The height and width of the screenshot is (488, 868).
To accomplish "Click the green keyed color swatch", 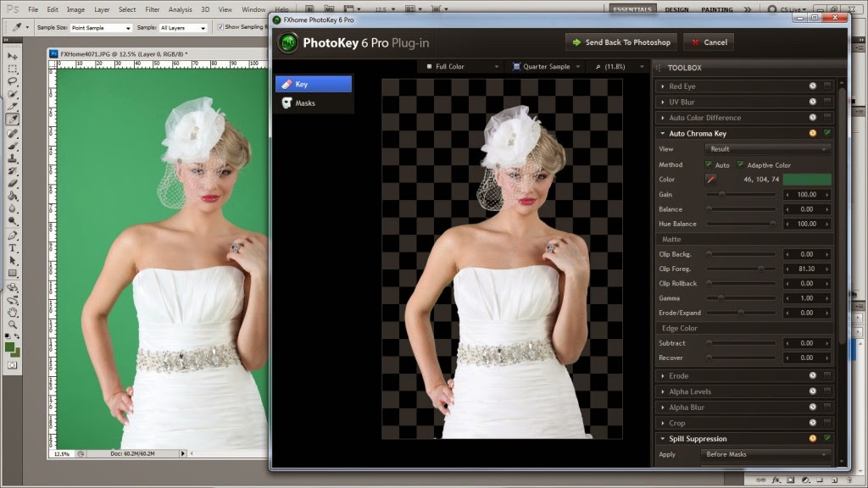I will 808,179.
